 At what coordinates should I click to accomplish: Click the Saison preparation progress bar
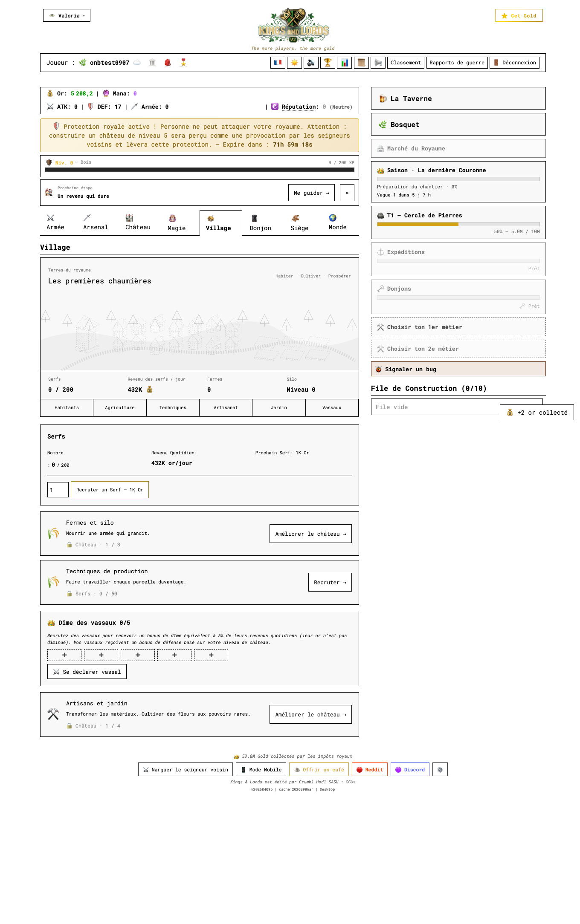[x=458, y=179]
